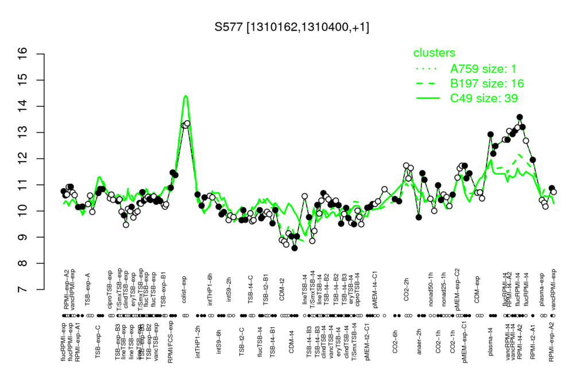Click the y-axis tick label 7

point(23,290)
